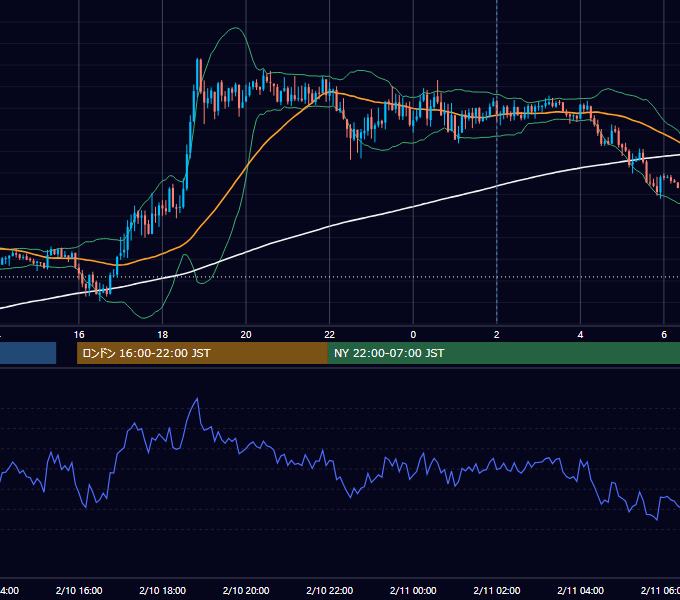Click the 6 hour label on chart axis
The width and height of the screenshot is (680, 600).
(664, 335)
